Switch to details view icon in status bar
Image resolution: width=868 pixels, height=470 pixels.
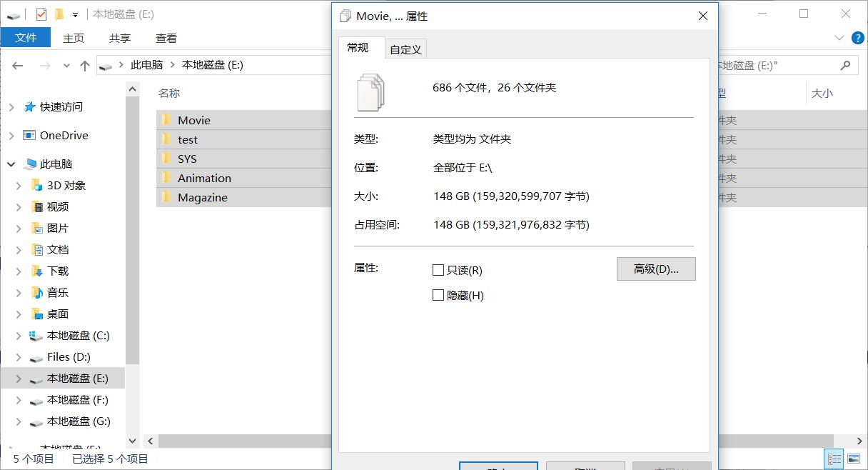click(x=834, y=459)
